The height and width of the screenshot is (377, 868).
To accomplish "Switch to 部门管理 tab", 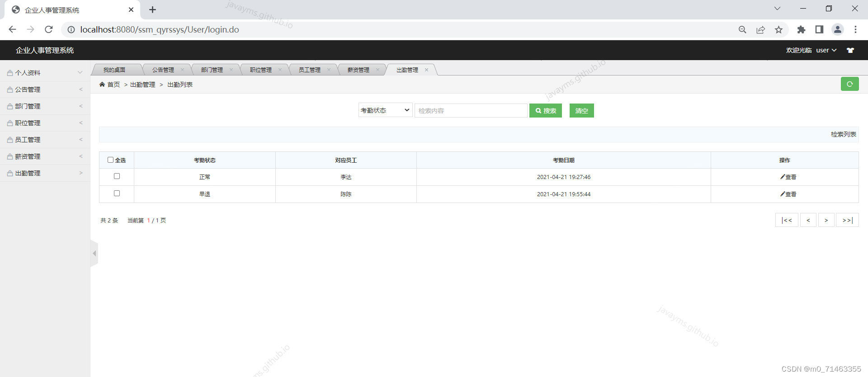I will tap(212, 70).
